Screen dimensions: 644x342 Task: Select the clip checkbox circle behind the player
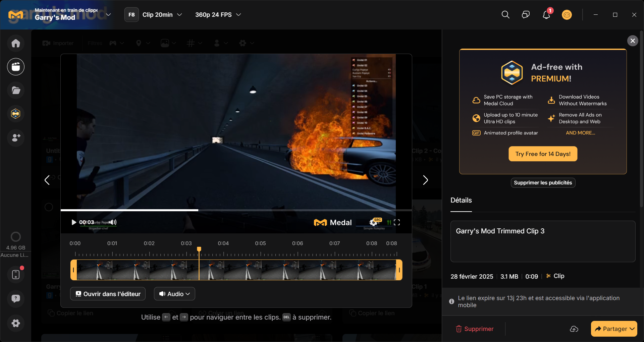(49, 207)
